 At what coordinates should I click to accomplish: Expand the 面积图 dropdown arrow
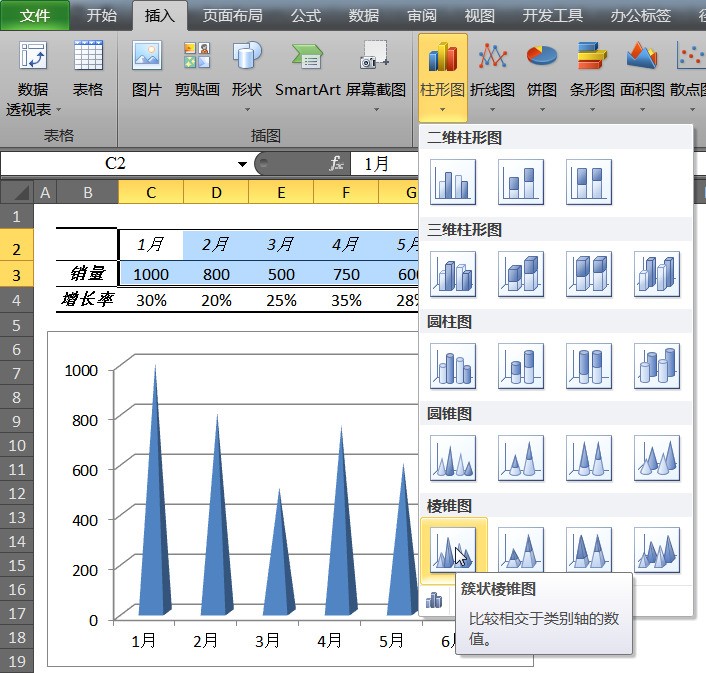[642, 109]
